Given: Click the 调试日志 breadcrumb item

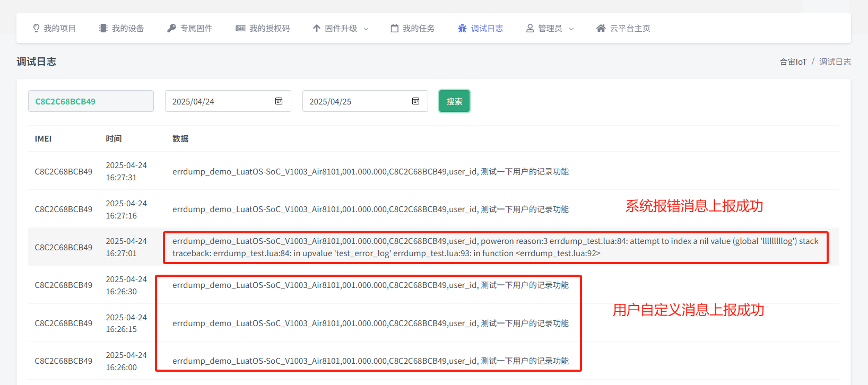Looking at the screenshot, I should tap(835, 62).
